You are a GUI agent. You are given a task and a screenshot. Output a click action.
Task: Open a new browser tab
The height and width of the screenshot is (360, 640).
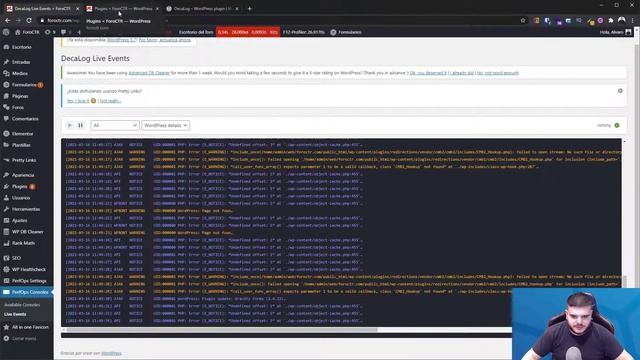249,8
